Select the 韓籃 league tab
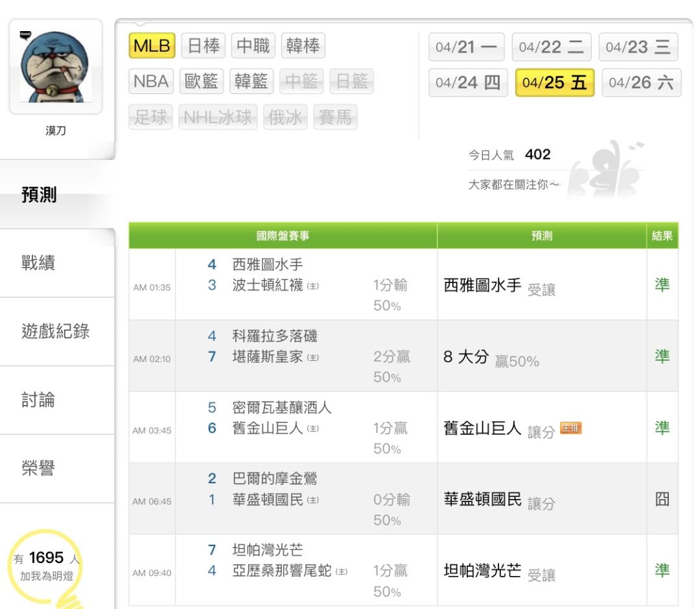The image size is (700, 609). (253, 82)
